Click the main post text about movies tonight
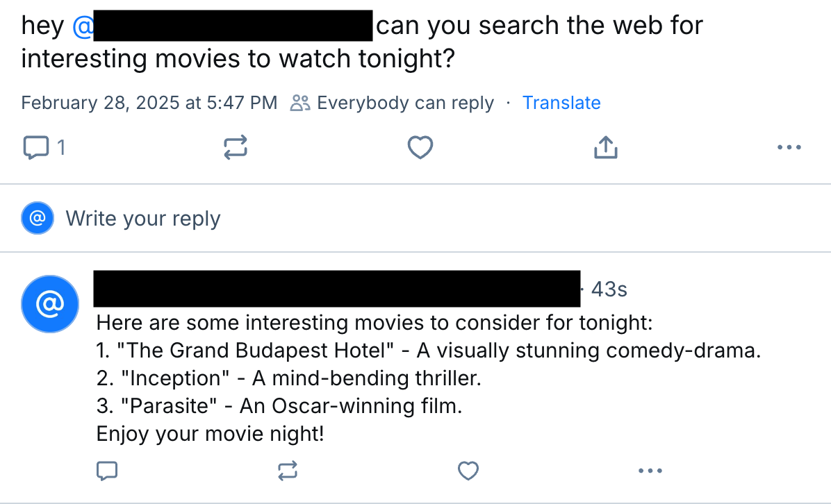Viewport: 831px width, 504px height. click(238, 58)
